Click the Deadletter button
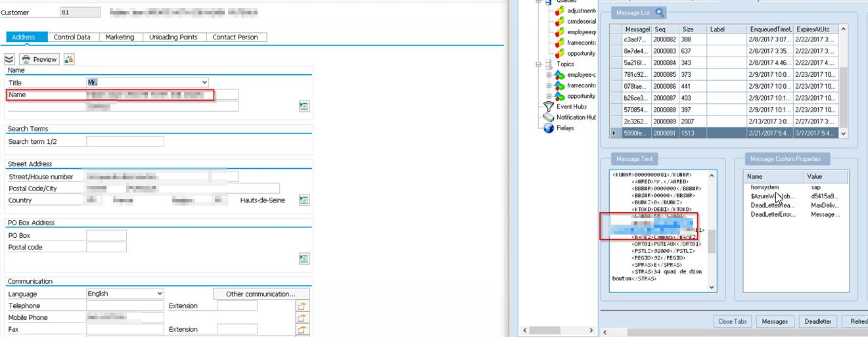Image resolution: width=868 pixels, height=337 pixels. [818, 321]
